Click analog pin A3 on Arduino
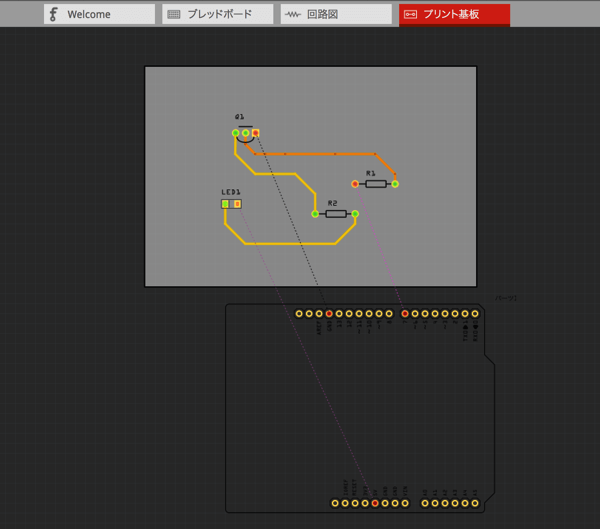600x529 pixels. pyautogui.click(x=455, y=503)
